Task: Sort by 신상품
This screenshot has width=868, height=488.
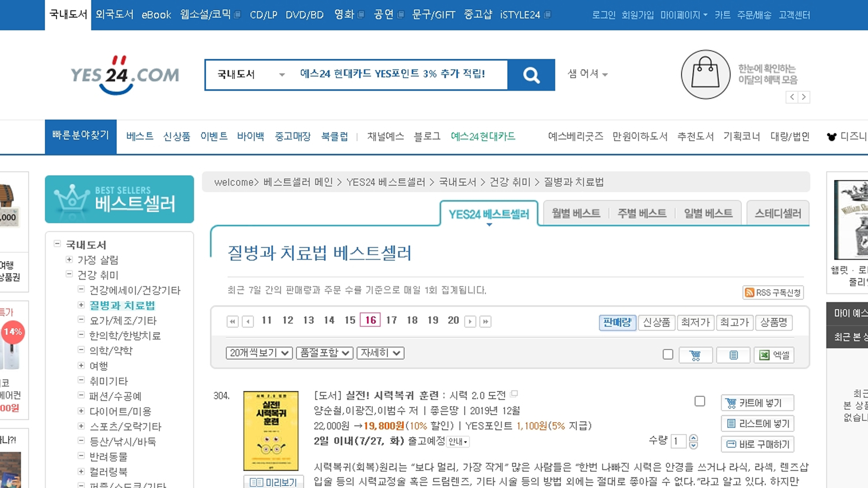Action: tap(656, 322)
